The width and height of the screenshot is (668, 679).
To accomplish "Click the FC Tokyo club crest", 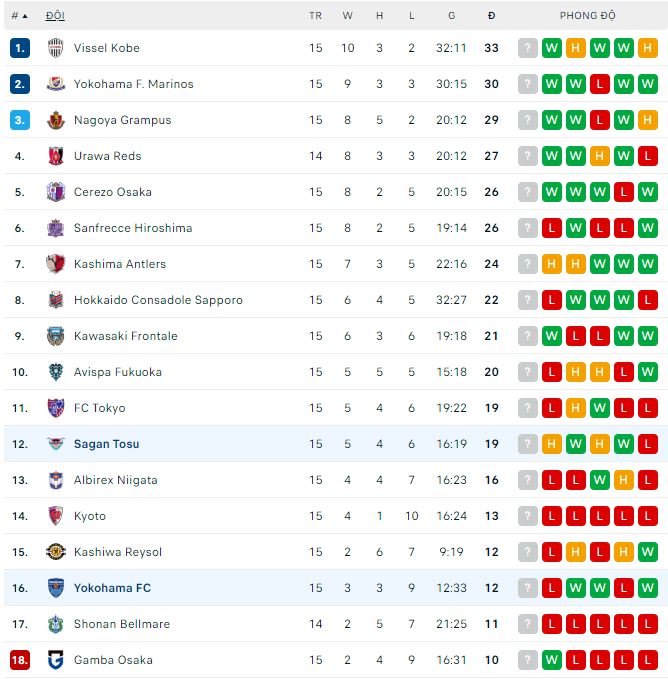I will [56, 408].
